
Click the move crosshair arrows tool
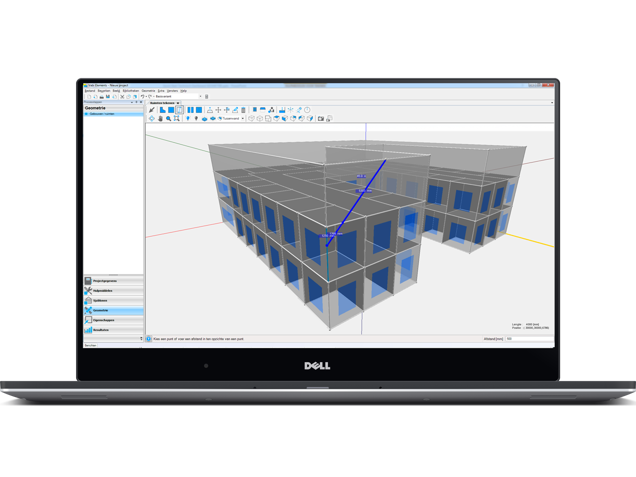pyautogui.click(x=218, y=110)
